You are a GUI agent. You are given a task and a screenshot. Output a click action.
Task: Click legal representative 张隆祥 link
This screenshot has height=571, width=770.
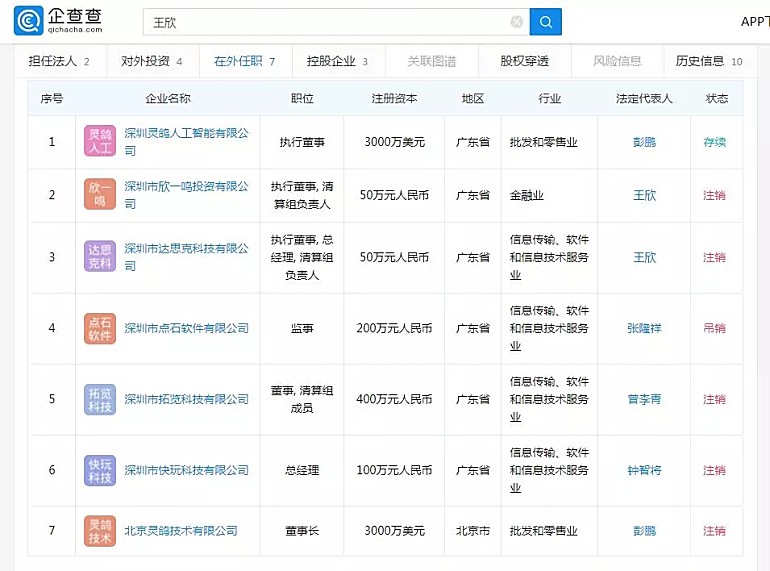pyautogui.click(x=644, y=328)
